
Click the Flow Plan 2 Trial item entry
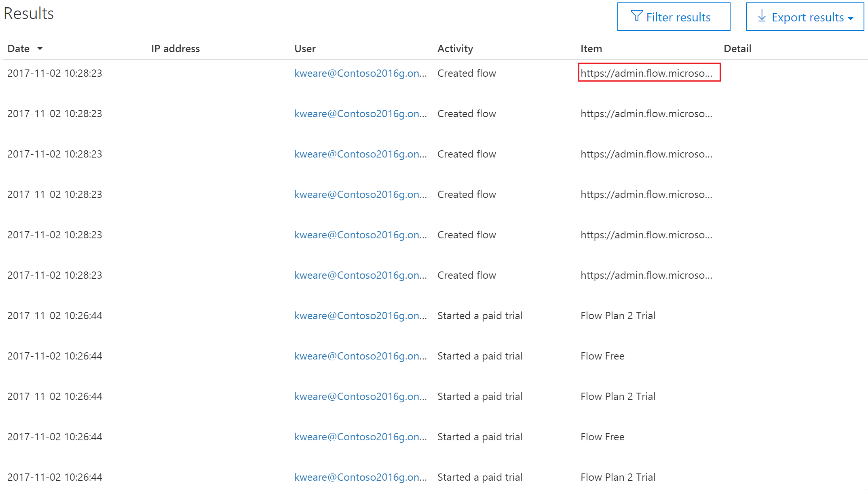[618, 315]
